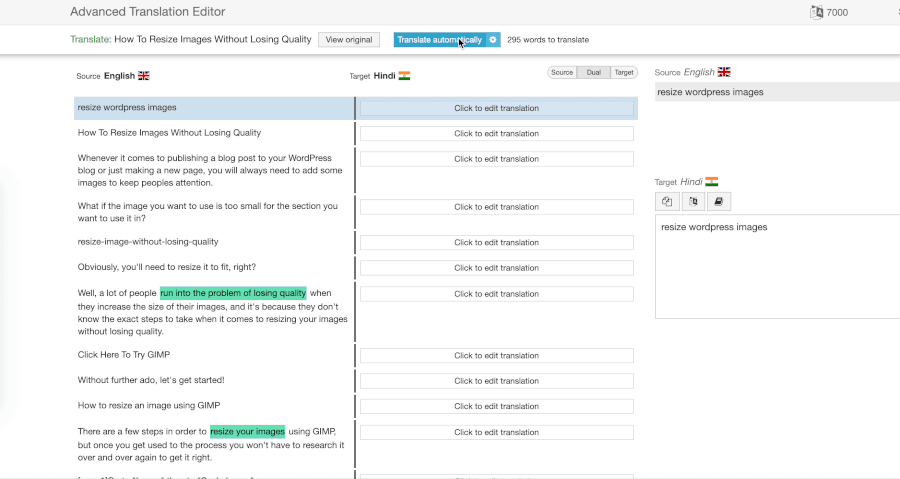
Task: Select source row 'How To Resize Images Without Losing Quality'
Action: click(169, 133)
